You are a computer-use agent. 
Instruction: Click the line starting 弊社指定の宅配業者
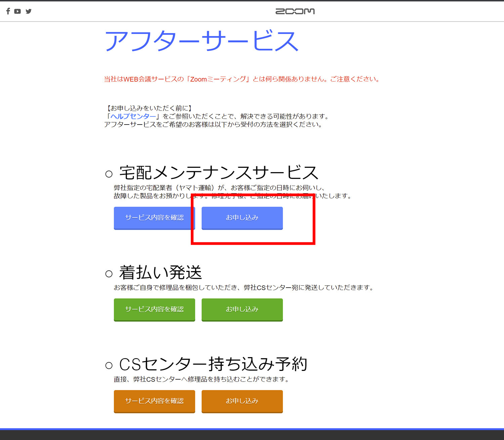coord(220,188)
